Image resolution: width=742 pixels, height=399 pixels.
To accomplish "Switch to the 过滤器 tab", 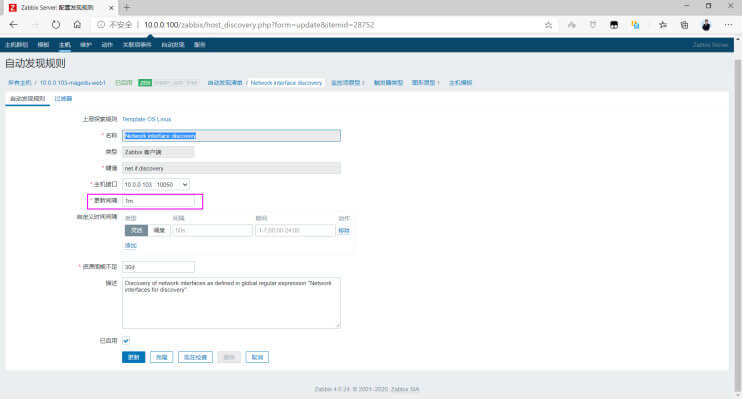I will [63, 98].
